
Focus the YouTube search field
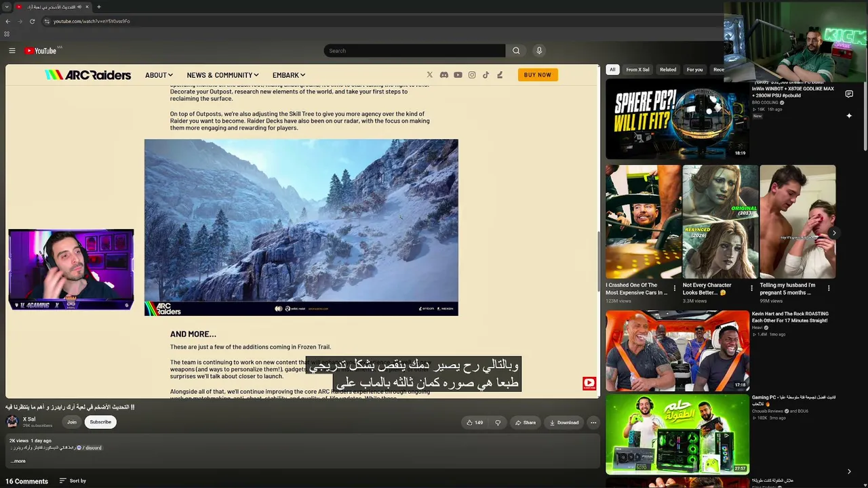pyautogui.click(x=414, y=51)
